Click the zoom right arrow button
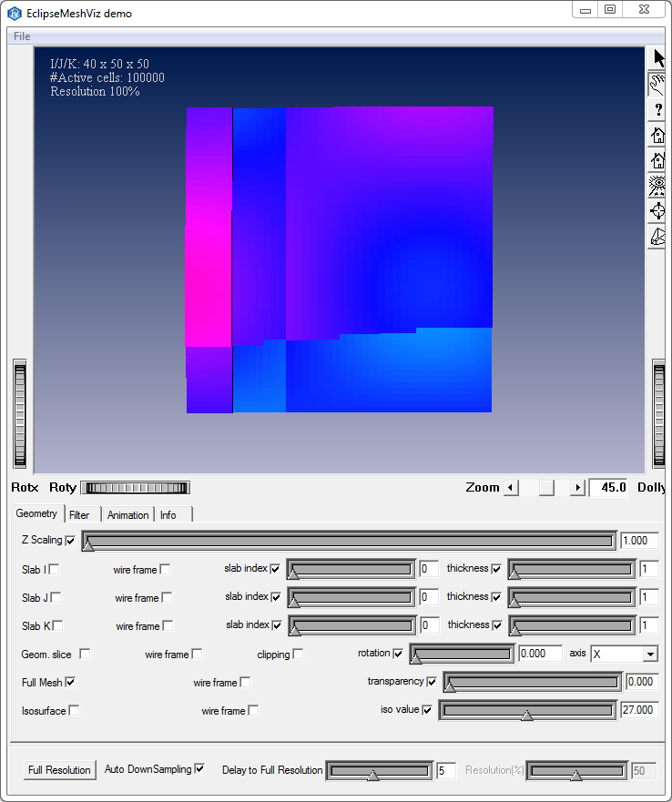The width and height of the screenshot is (672, 802). [577, 488]
